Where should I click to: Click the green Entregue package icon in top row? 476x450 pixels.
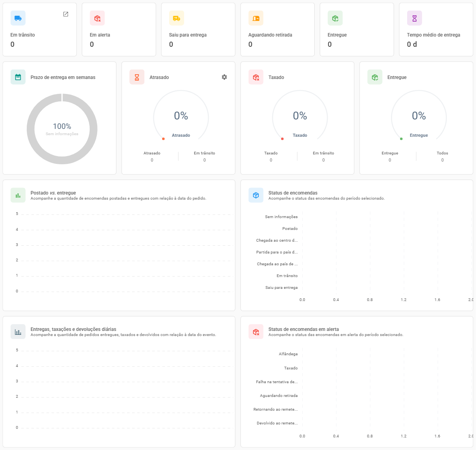click(x=335, y=18)
